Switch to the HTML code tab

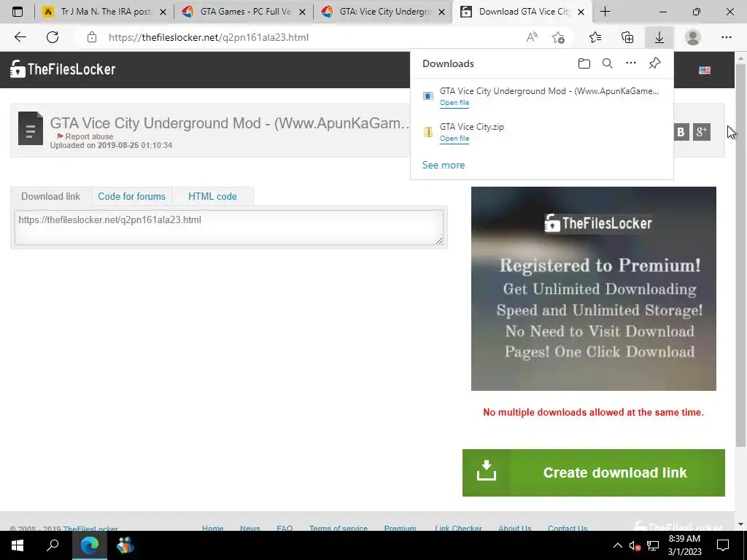[x=212, y=196]
